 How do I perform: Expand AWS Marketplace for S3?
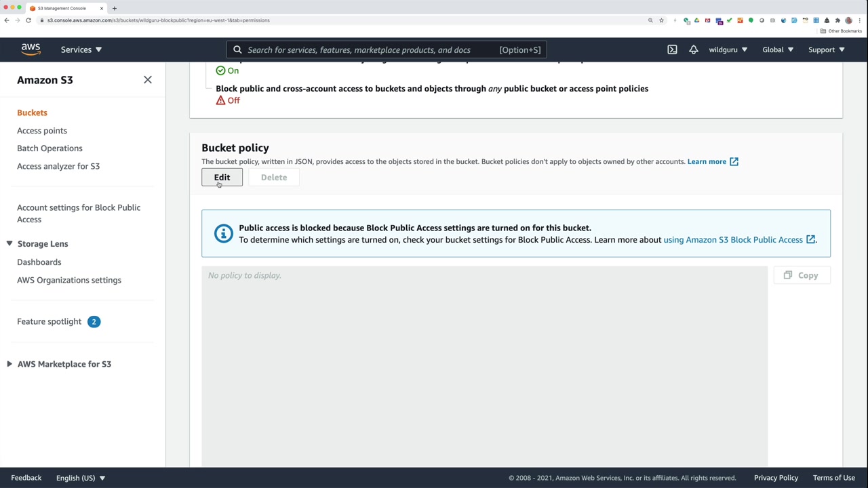[9, 364]
